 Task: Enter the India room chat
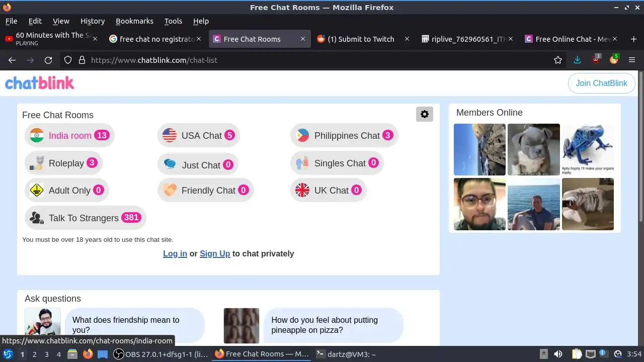pos(69,135)
